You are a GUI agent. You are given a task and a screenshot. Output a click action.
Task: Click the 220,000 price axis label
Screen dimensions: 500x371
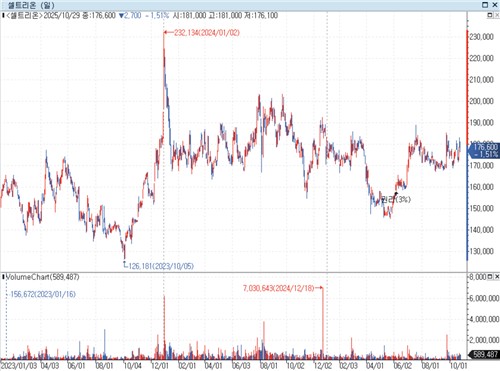[x=481, y=58]
